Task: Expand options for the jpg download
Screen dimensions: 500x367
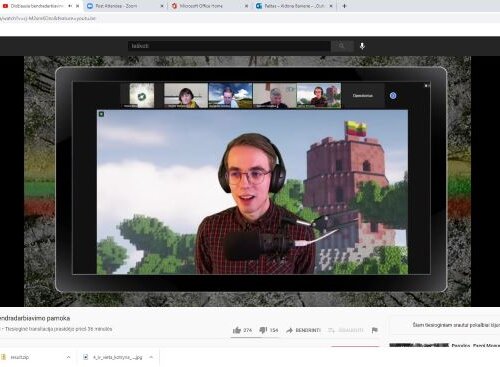Action: point(151,357)
